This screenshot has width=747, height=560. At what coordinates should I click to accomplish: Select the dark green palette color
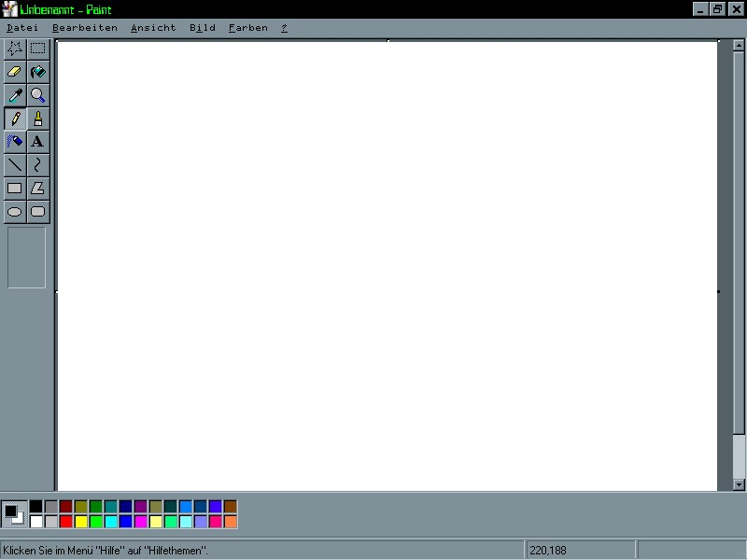[96, 506]
